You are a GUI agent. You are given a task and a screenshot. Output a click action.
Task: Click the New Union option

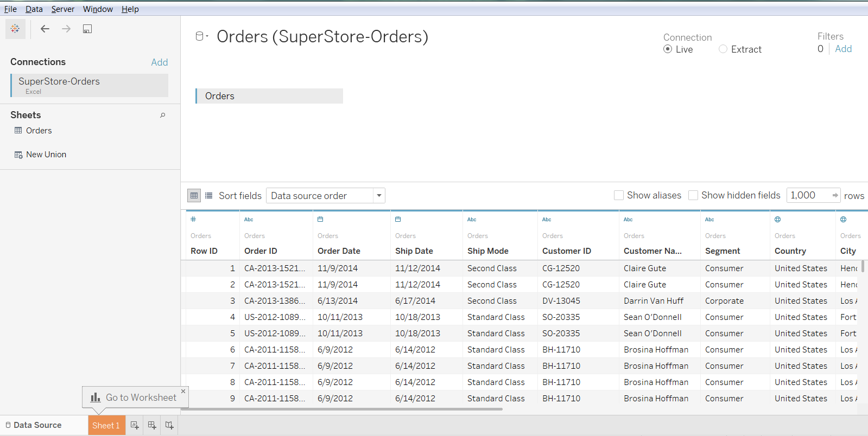46,155
